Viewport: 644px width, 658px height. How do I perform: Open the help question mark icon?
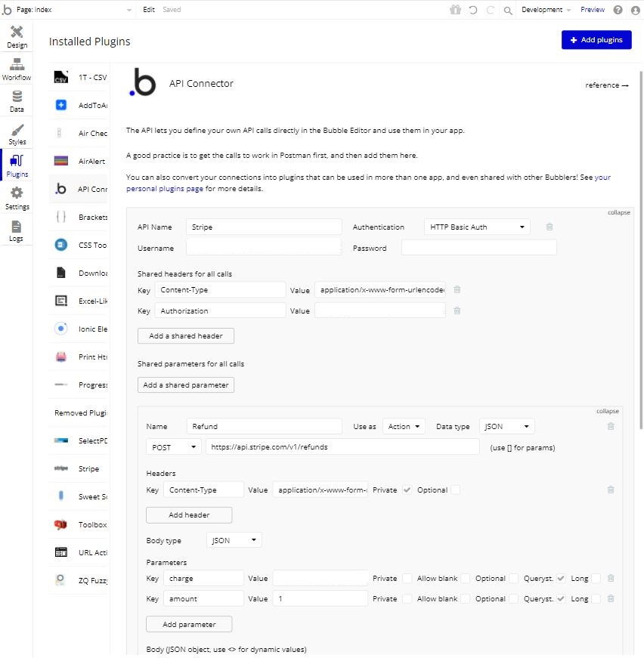coord(618,10)
